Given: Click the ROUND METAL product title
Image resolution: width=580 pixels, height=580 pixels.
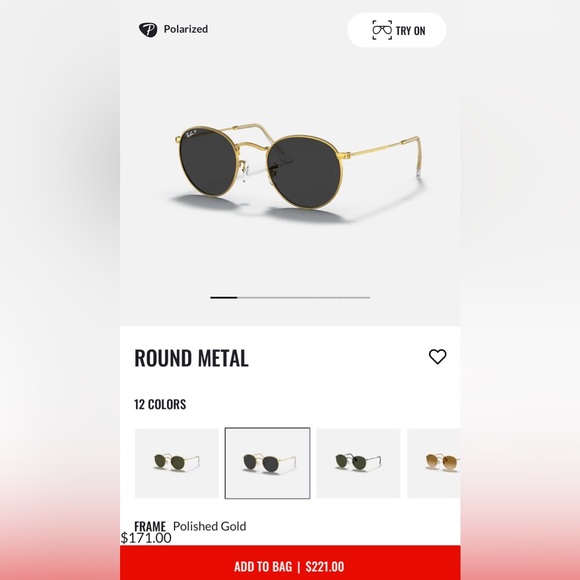Looking at the screenshot, I should [x=191, y=358].
